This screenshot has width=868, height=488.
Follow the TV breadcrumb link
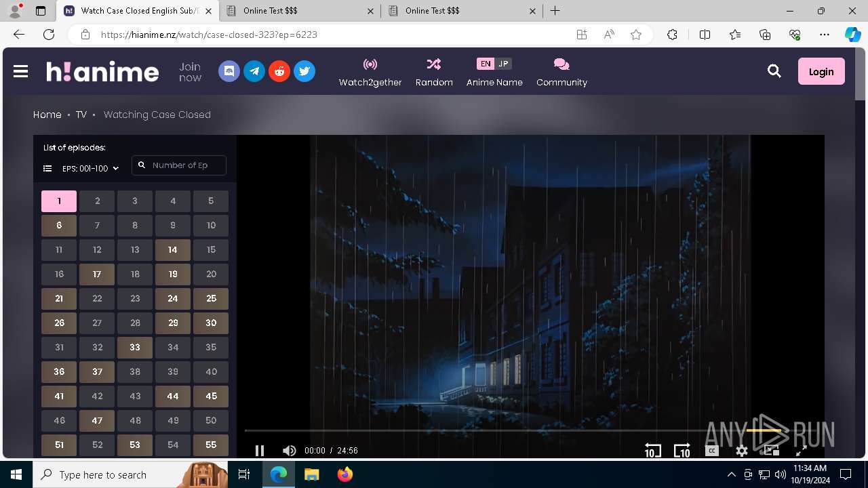point(81,115)
